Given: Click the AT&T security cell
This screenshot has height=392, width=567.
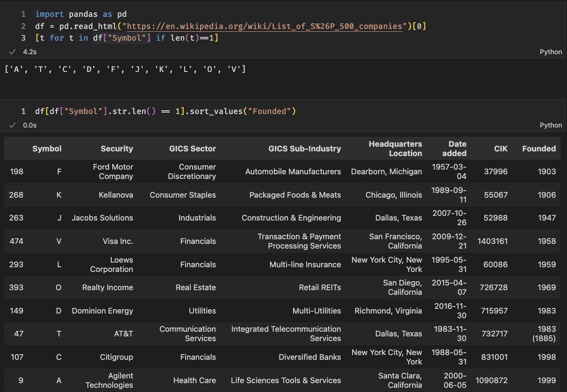Looking at the screenshot, I should [x=123, y=333].
